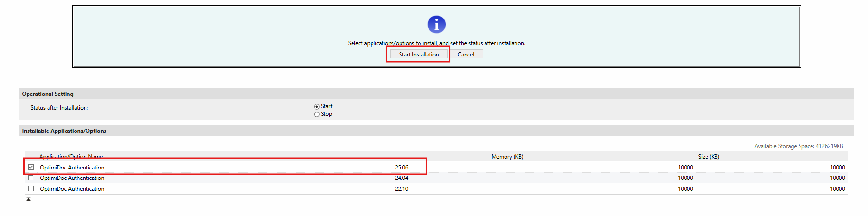Click the Available Storage Space text
The image size is (868, 216).
[799, 146]
